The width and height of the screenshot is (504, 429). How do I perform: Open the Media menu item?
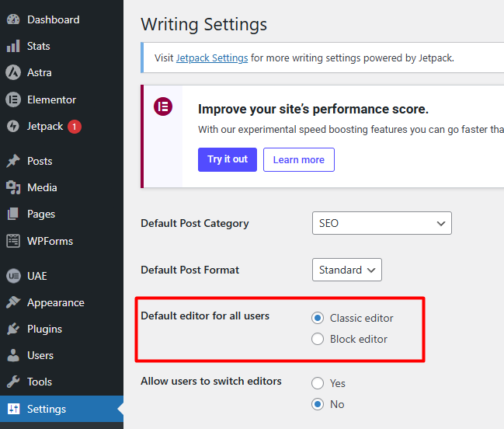41,187
